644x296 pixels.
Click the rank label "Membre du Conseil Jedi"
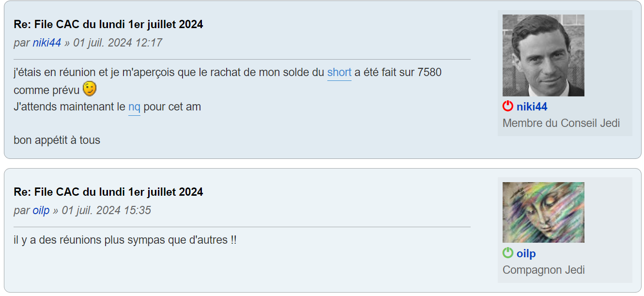pyautogui.click(x=561, y=123)
